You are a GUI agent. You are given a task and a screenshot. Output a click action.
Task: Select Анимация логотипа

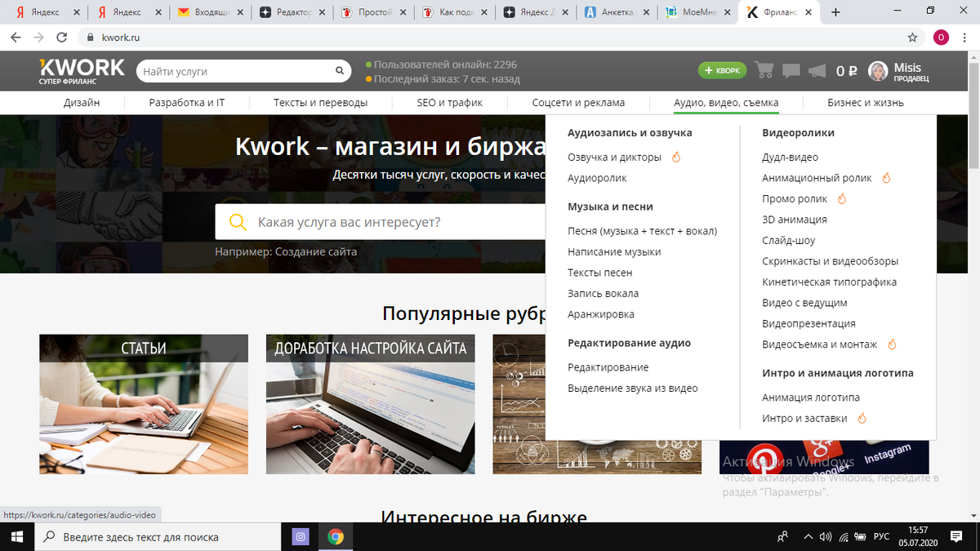pos(810,398)
